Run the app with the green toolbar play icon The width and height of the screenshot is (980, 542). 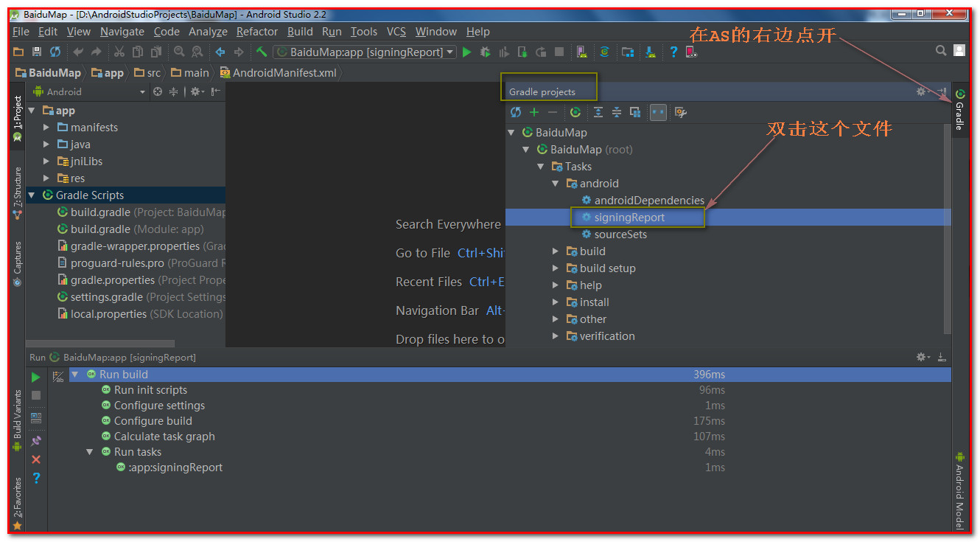[x=466, y=52]
